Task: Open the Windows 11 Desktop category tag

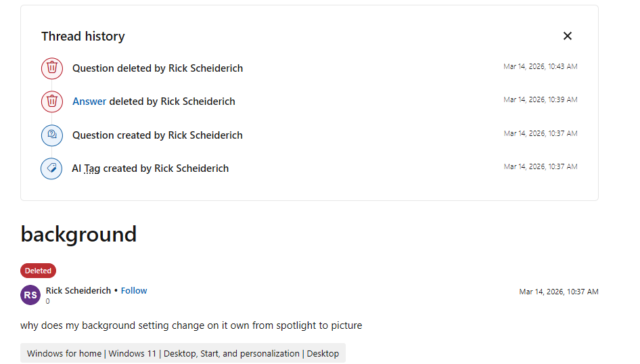Action: click(x=183, y=353)
